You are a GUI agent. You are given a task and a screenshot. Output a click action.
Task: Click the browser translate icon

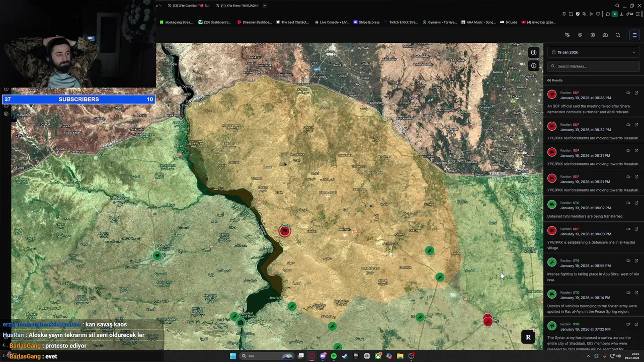pyautogui.click(x=584, y=14)
